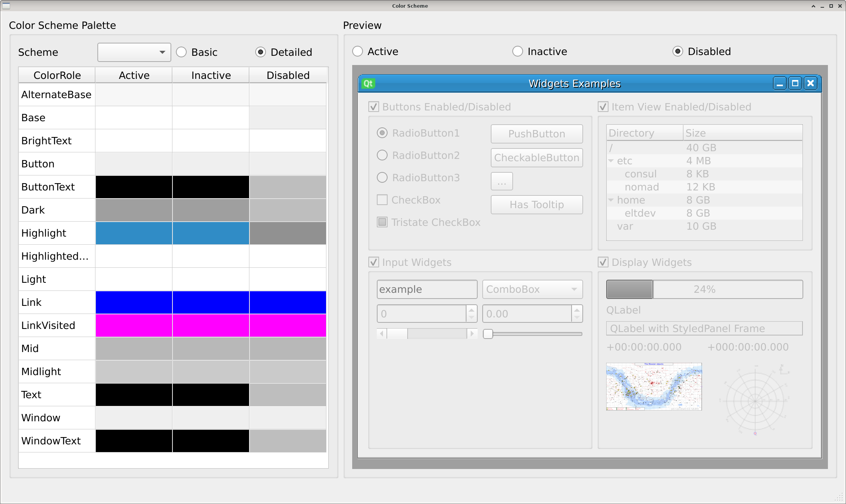
Task: Click the Active Highlight blue color swatch
Action: click(x=134, y=233)
